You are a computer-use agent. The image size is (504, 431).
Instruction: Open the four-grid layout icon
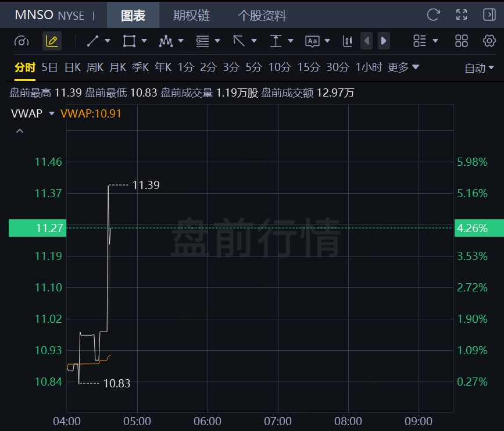[x=462, y=41]
